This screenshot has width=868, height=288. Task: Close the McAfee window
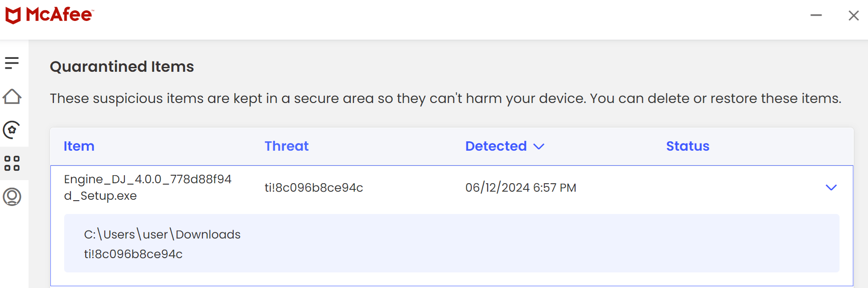(853, 15)
